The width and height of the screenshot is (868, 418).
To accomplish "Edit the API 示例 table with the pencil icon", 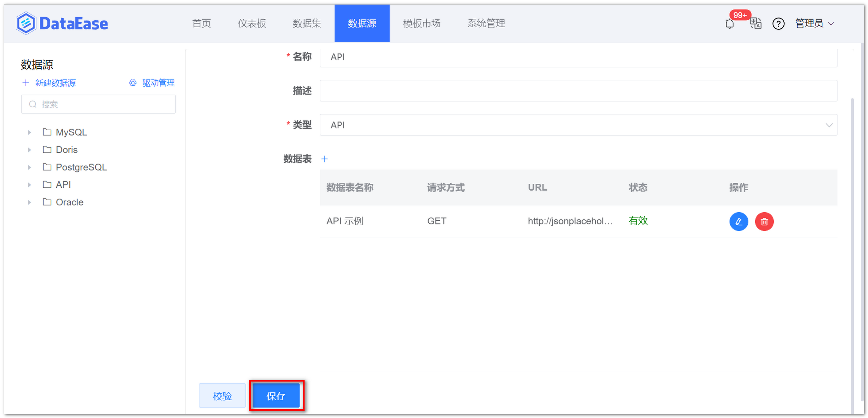I will point(739,222).
